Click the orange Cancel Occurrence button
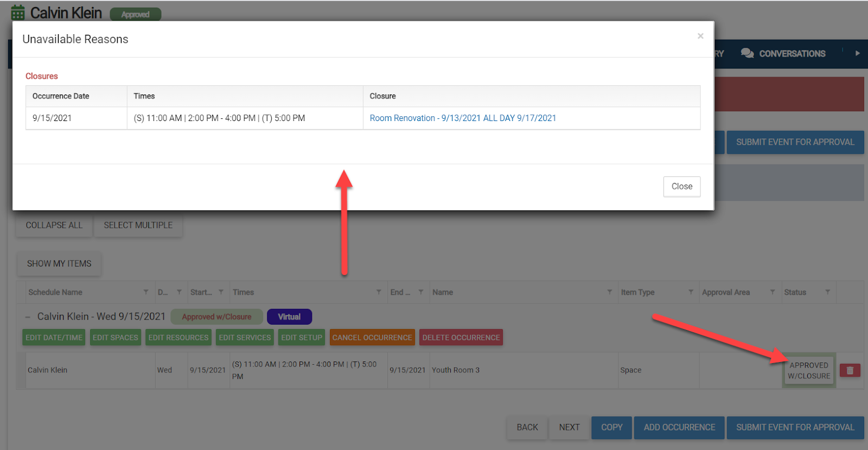 point(372,338)
